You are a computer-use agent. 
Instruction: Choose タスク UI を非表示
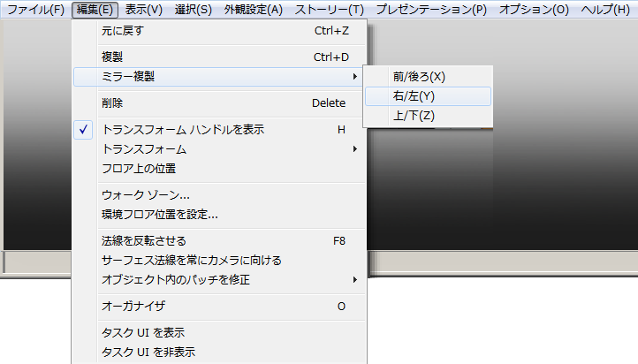[220, 353]
